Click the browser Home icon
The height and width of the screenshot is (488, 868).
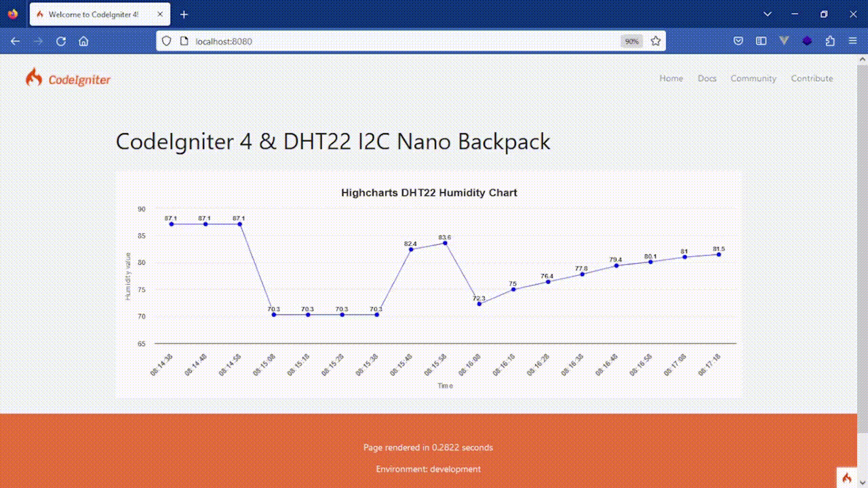(x=83, y=41)
